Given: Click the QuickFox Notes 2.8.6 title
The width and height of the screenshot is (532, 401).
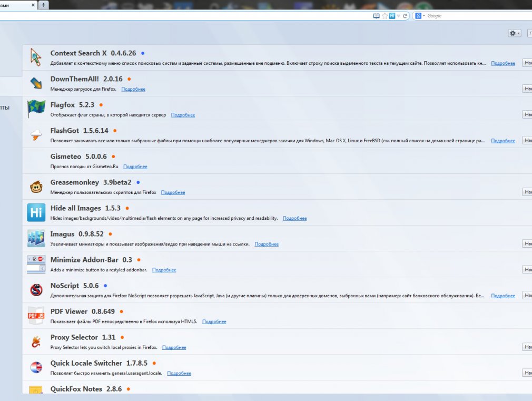Looking at the screenshot, I should point(86,389).
